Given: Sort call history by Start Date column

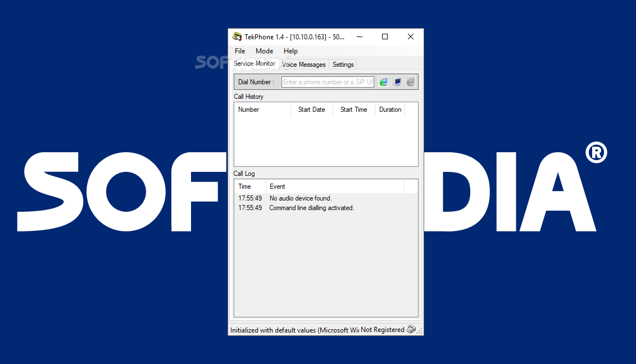Looking at the screenshot, I should [311, 110].
